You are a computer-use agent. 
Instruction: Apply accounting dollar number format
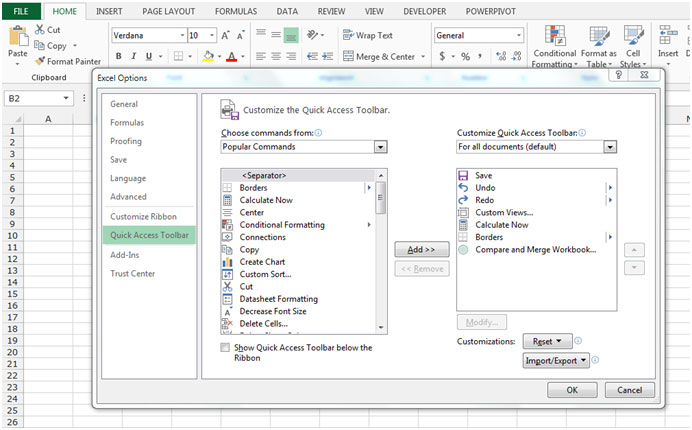pyautogui.click(x=442, y=56)
